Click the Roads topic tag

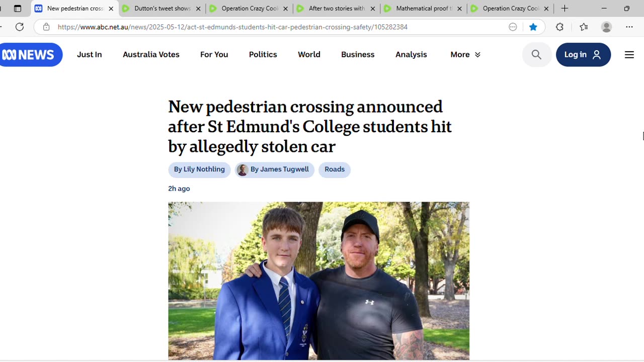(335, 169)
